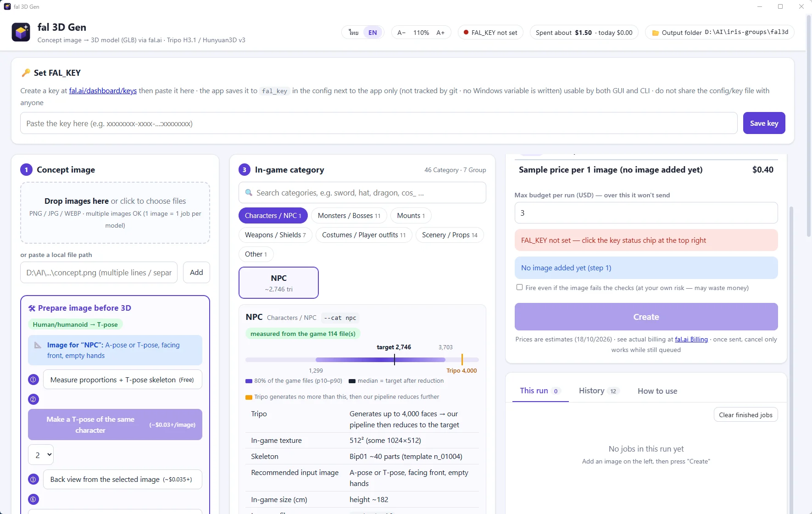The image size is (812, 514).
Task: Open the This run tab
Action: pos(540,391)
